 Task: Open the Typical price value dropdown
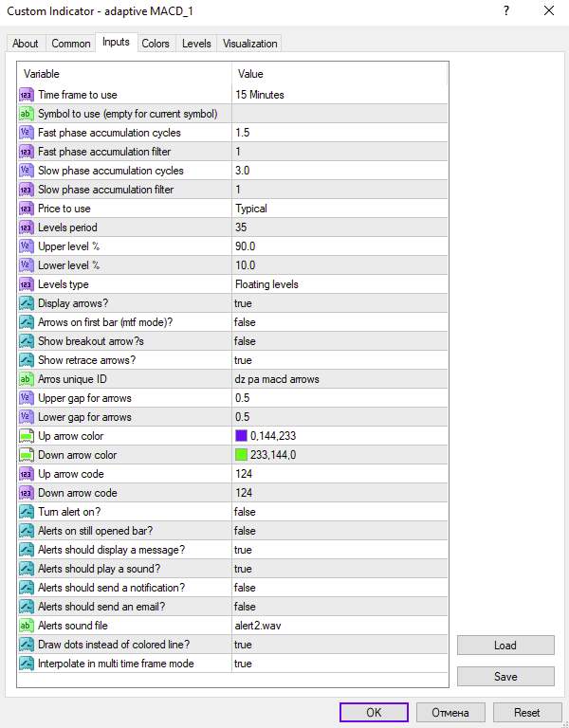340,209
